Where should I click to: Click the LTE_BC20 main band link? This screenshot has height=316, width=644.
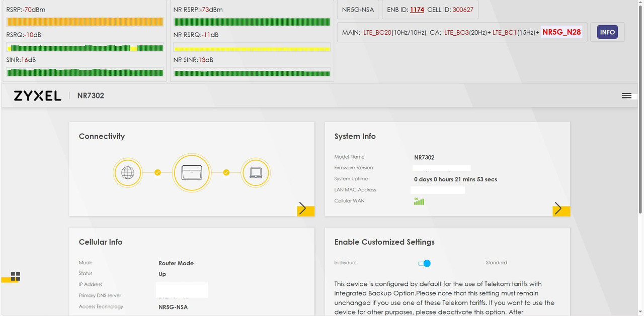pos(377,32)
